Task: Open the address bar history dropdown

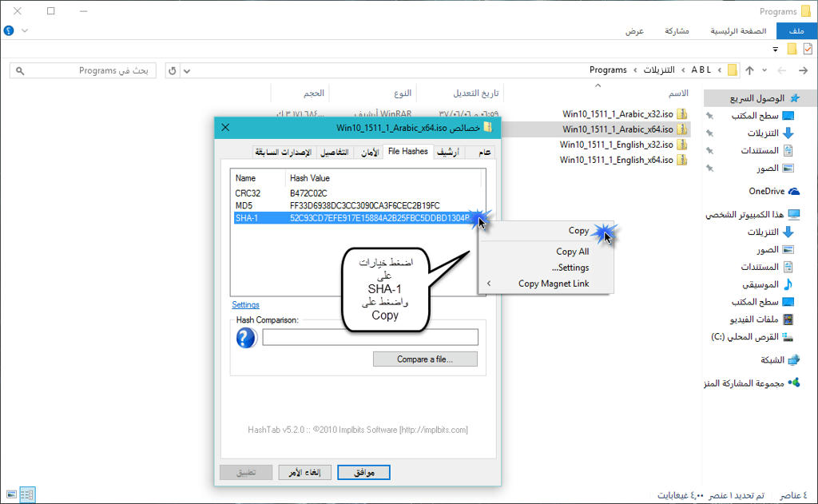Action: pos(187,71)
